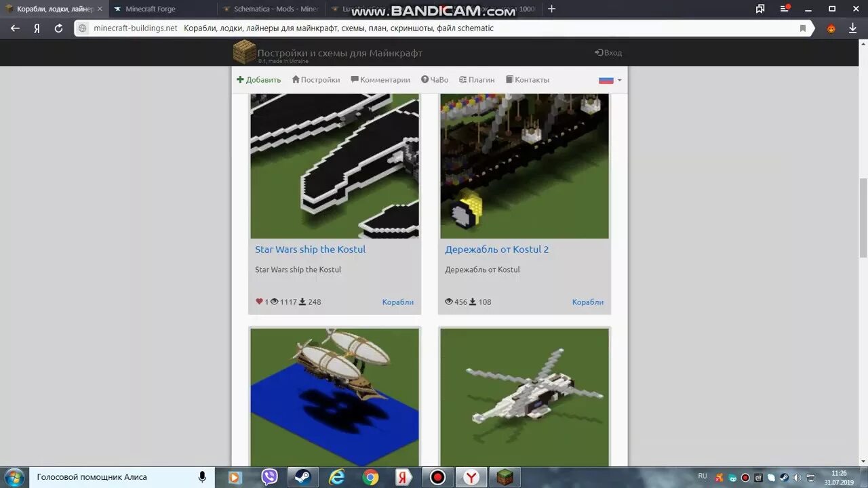Click the red heart likes icon
This screenshot has width=868, height=488.
[x=259, y=302]
